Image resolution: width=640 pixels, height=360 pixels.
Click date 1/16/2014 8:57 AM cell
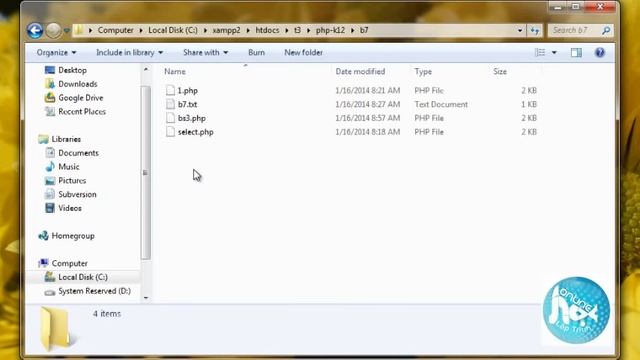pos(367,118)
